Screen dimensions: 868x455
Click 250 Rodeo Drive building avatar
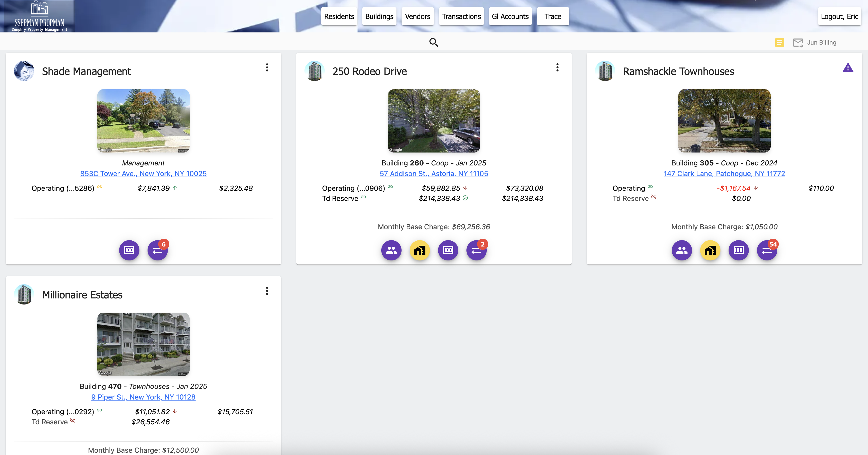[x=314, y=71]
